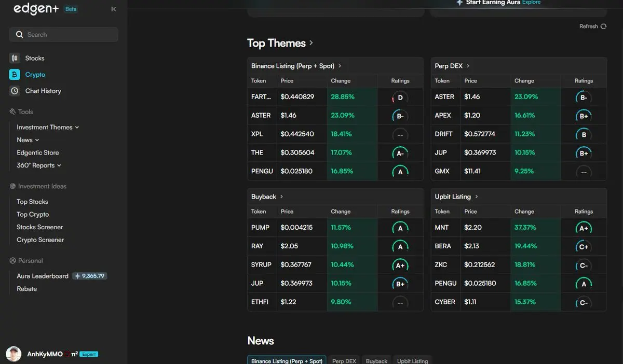
Task: Expand News dropdown in sidebar
Action: point(28,140)
